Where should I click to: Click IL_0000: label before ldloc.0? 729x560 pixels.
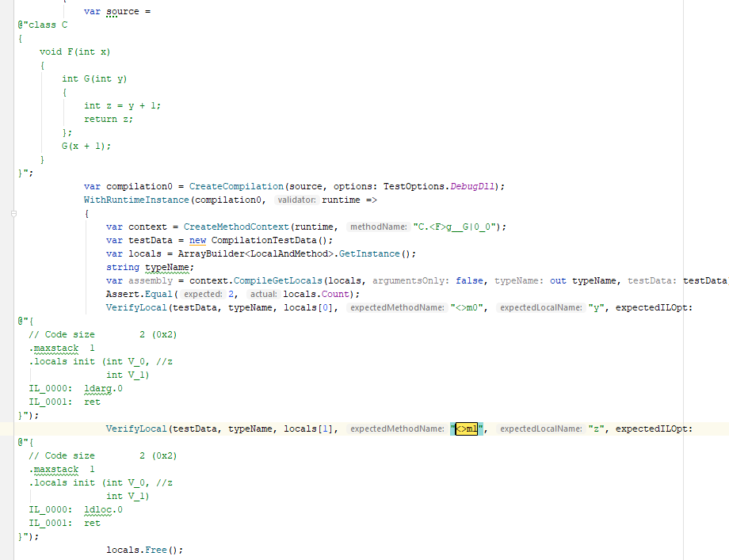[51, 510]
